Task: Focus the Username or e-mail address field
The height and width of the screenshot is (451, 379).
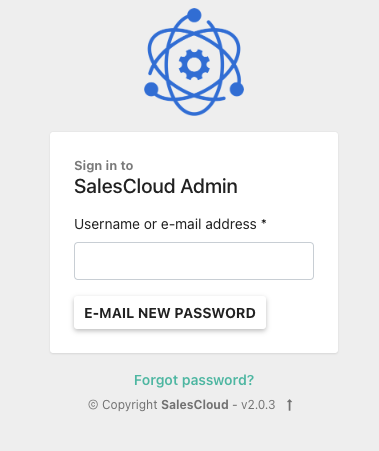Action: pyautogui.click(x=194, y=261)
